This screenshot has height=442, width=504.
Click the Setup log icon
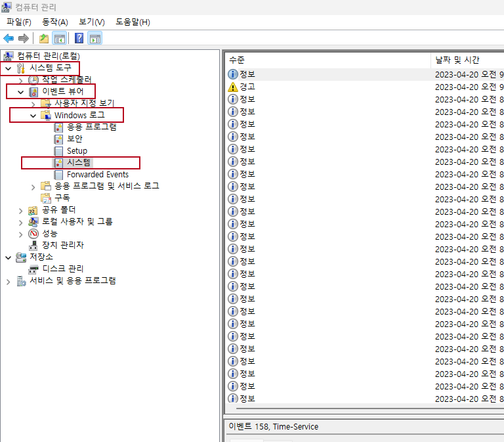click(58, 151)
